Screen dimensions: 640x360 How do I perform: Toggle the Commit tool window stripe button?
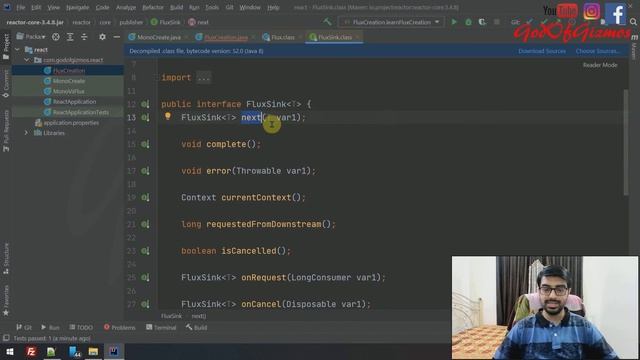[x=6, y=83]
